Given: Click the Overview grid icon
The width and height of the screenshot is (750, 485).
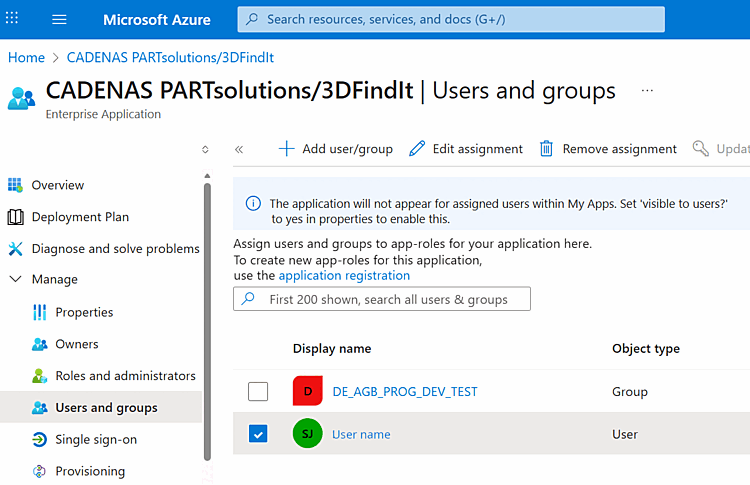Looking at the screenshot, I should [15, 185].
